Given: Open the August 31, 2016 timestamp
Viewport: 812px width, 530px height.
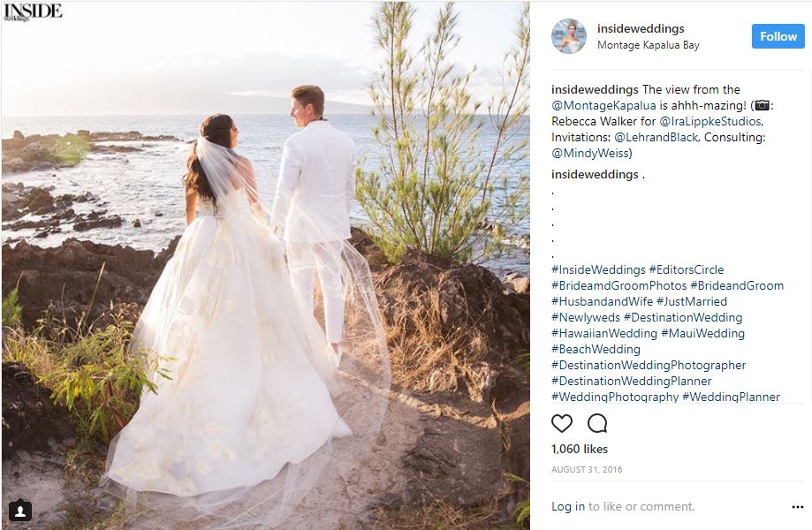Looking at the screenshot, I should 587,470.
